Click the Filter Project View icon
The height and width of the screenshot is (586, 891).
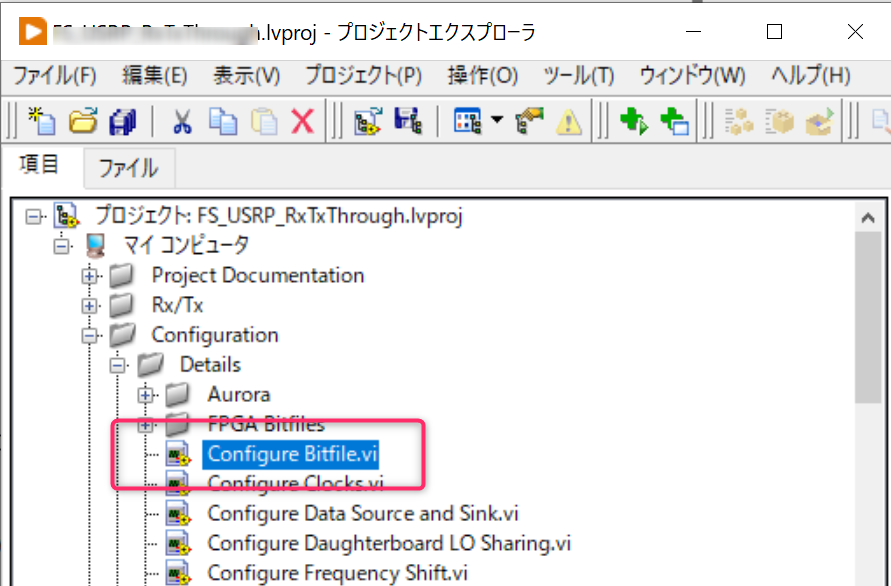[467, 121]
